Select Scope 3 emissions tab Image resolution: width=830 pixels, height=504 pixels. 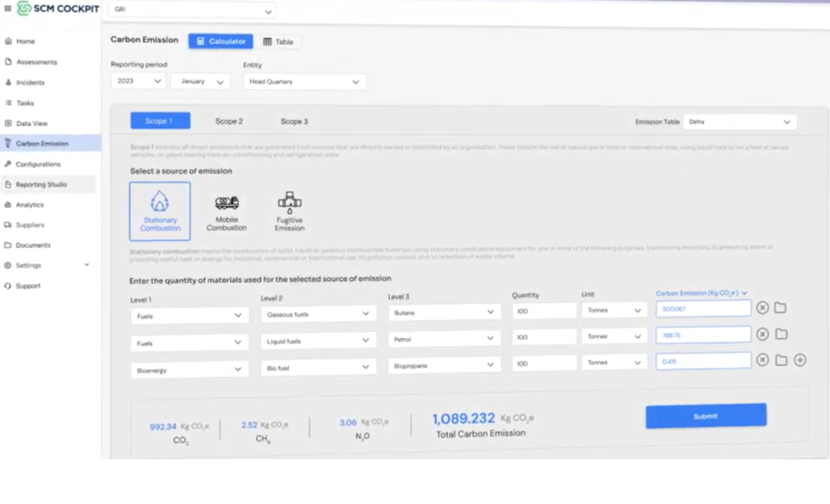293,120
